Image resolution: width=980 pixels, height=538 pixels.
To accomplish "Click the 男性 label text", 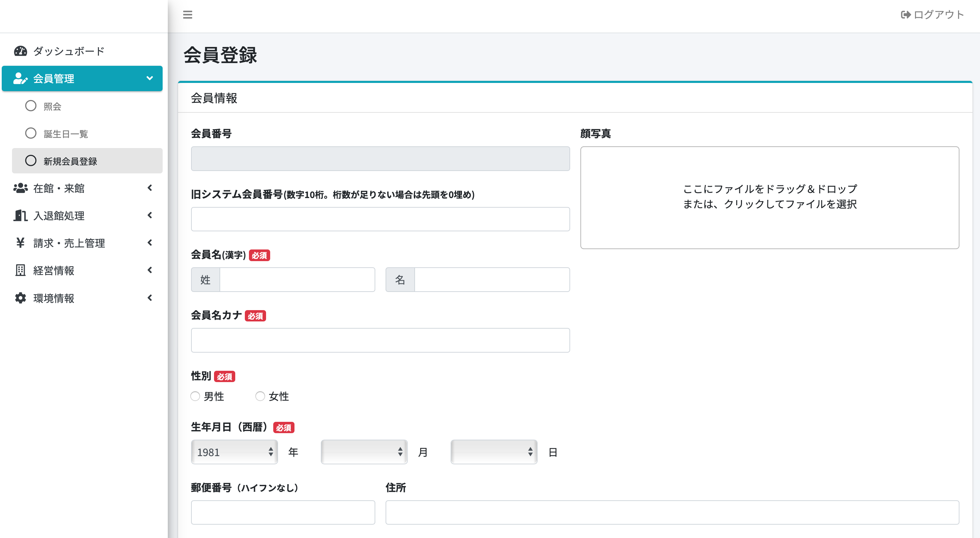I will point(214,396).
